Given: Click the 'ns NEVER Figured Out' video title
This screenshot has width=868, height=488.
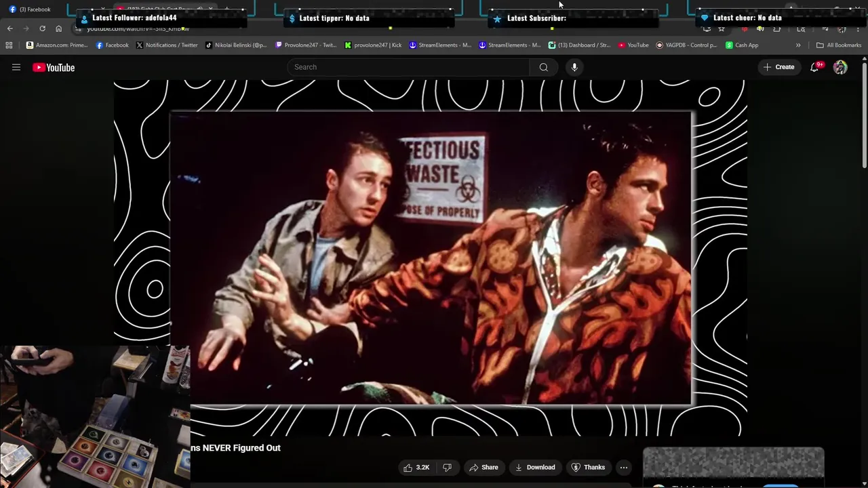Looking at the screenshot, I should click(235, 448).
